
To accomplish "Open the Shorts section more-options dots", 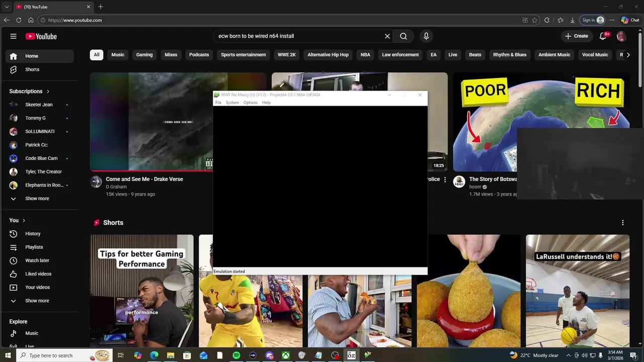I will click(x=622, y=223).
